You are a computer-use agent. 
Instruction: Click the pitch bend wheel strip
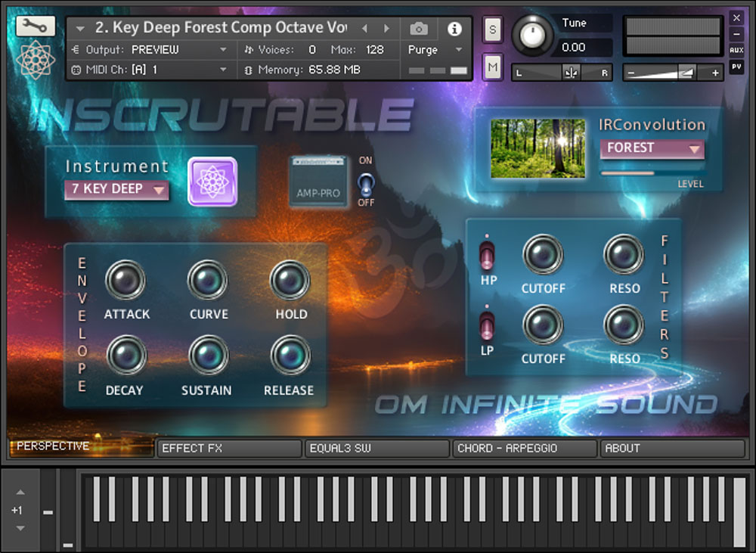[48, 510]
